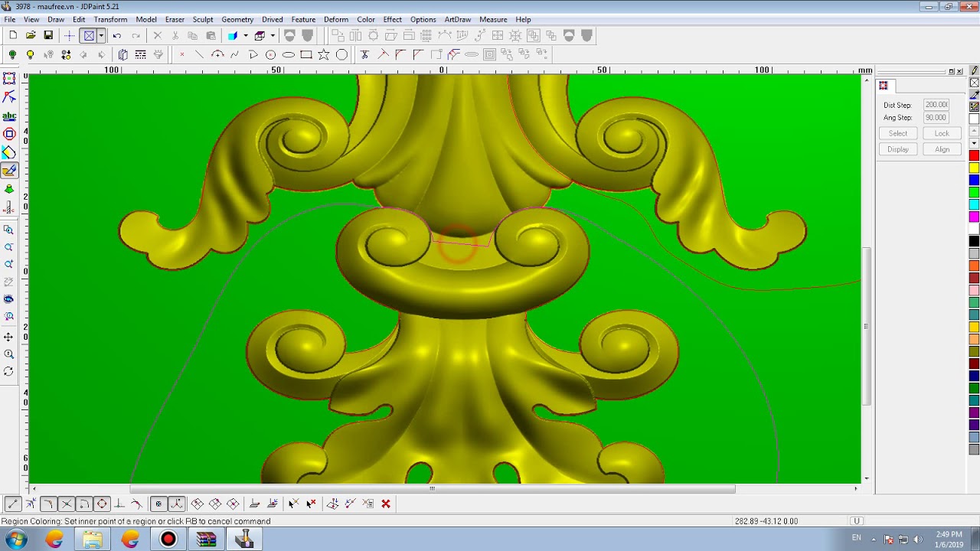Select the Ellipse drawing tool

(289, 54)
